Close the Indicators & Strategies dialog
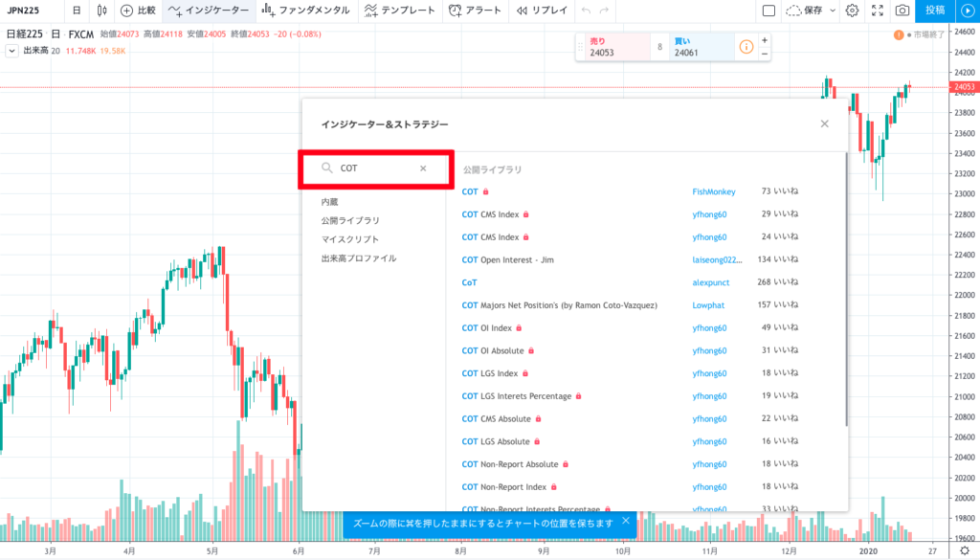Screen dimensions: 980x560 tap(825, 123)
